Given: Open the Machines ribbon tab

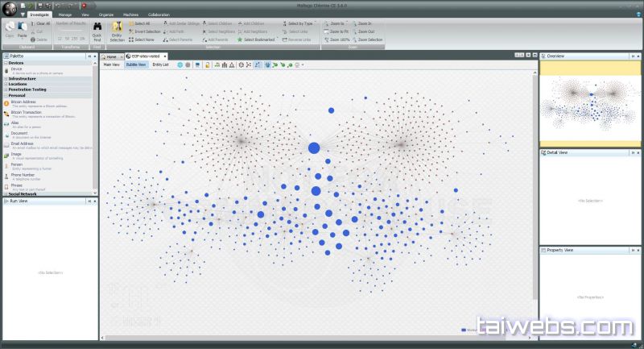Looking at the screenshot, I should click(131, 15).
